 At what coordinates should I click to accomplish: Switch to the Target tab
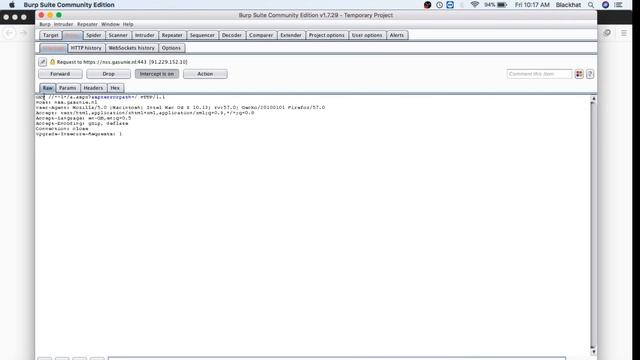(51, 35)
